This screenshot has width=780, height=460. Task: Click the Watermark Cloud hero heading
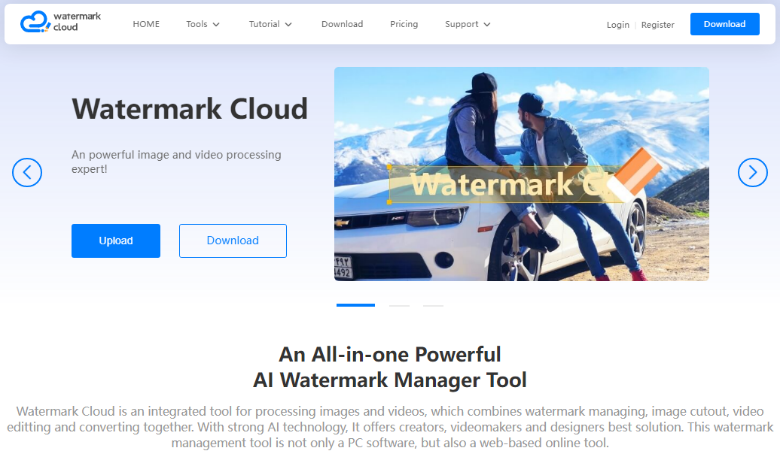click(x=190, y=109)
